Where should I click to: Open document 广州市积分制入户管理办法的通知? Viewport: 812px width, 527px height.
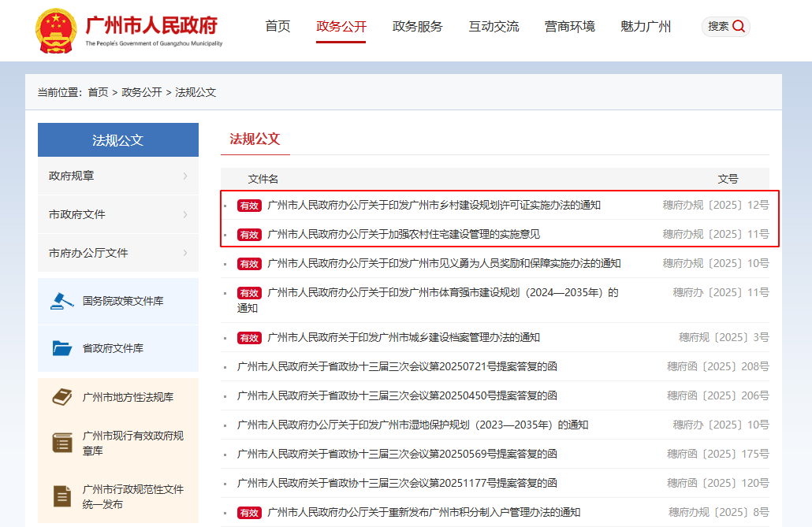pos(423,512)
